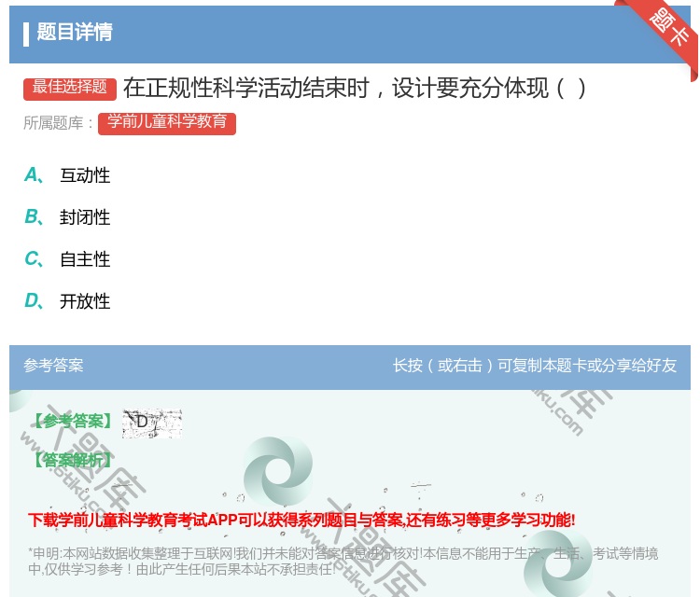The height and width of the screenshot is (597, 700).
Task: Open the 学前儿童科学教育 question bank tag
Action: point(167,123)
